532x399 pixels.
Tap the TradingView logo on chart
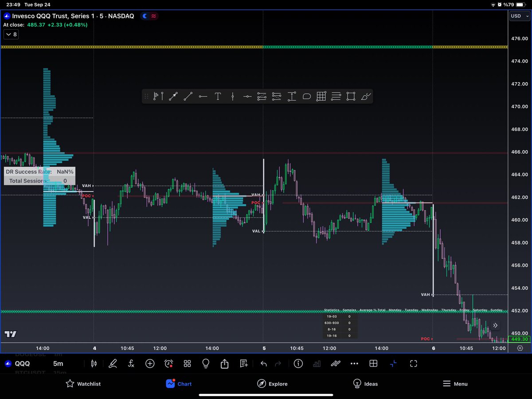tap(11, 334)
